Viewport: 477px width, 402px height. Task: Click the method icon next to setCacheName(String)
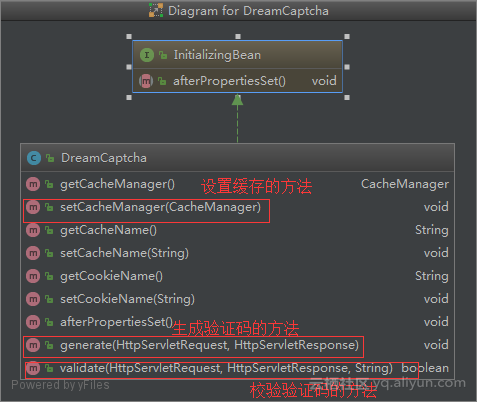point(33,253)
